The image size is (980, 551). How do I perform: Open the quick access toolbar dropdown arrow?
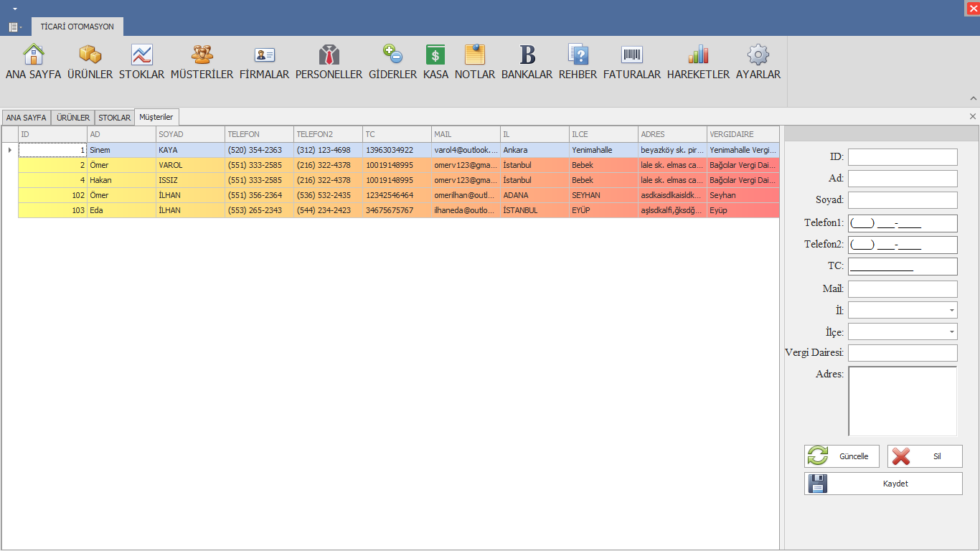[x=15, y=9]
